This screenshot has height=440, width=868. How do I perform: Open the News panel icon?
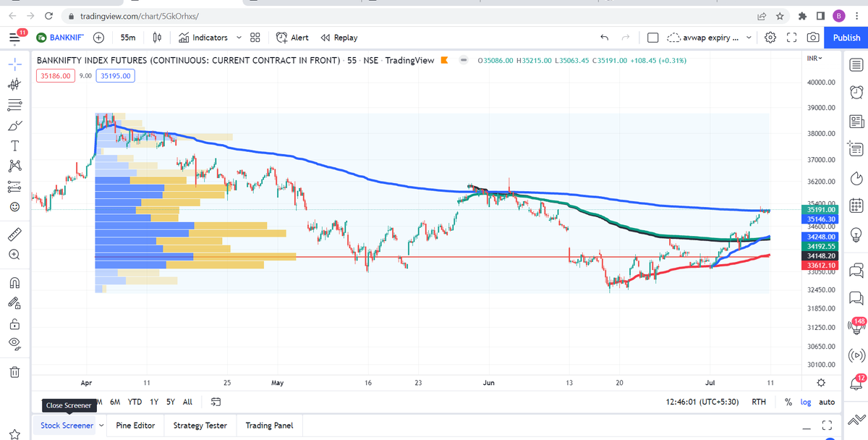point(856,121)
